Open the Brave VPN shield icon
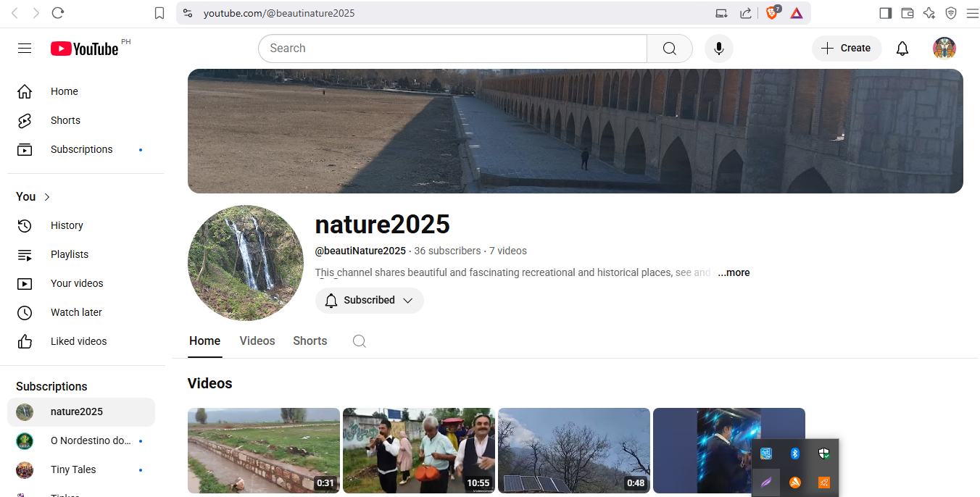This screenshot has height=497, width=980. coord(951,13)
